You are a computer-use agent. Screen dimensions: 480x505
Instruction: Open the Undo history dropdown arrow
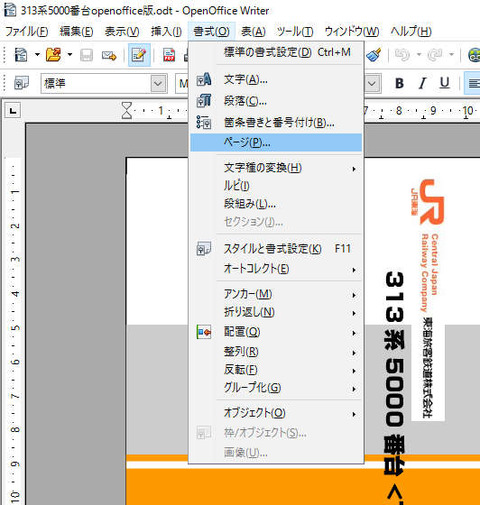point(419,55)
